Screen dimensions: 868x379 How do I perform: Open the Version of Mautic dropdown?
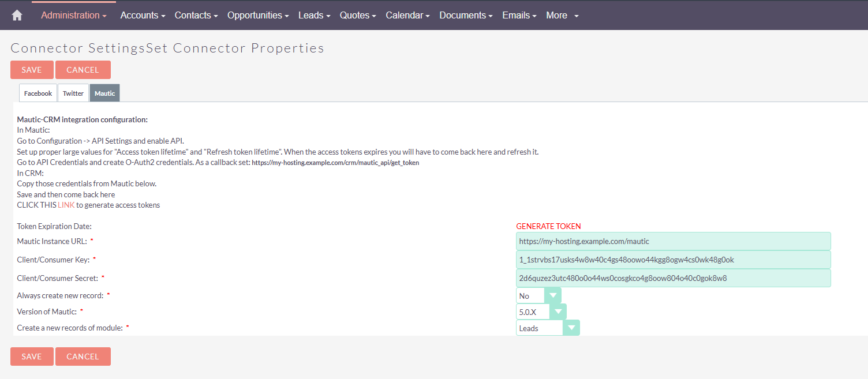click(x=541, y=312)
